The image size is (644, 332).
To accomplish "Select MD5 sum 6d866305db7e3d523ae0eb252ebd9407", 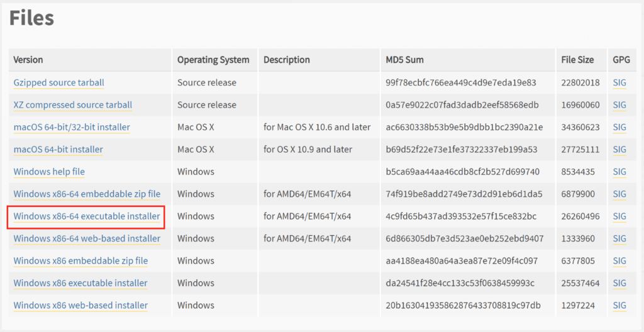I will pyautogui.click(x=465, y=238).
